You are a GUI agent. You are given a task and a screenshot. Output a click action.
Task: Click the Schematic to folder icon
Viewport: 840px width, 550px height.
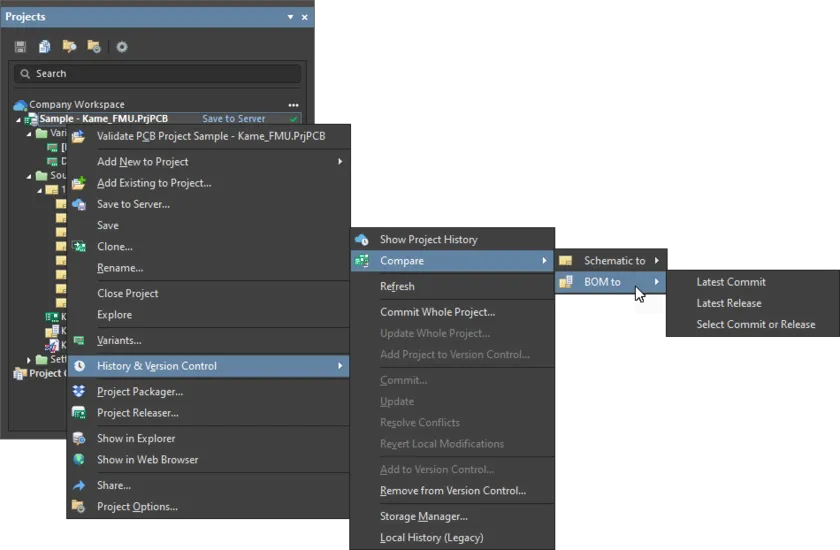click(x=565, y=261)
